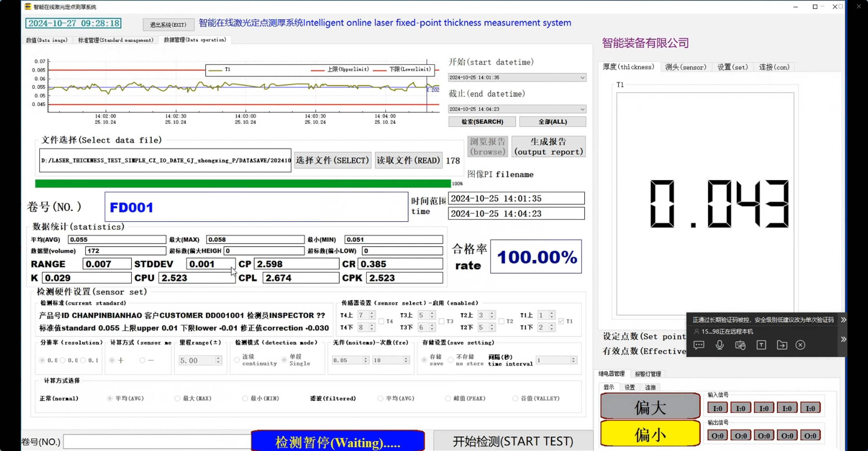Open the sensor (测头) tab

tap(686, 67)
